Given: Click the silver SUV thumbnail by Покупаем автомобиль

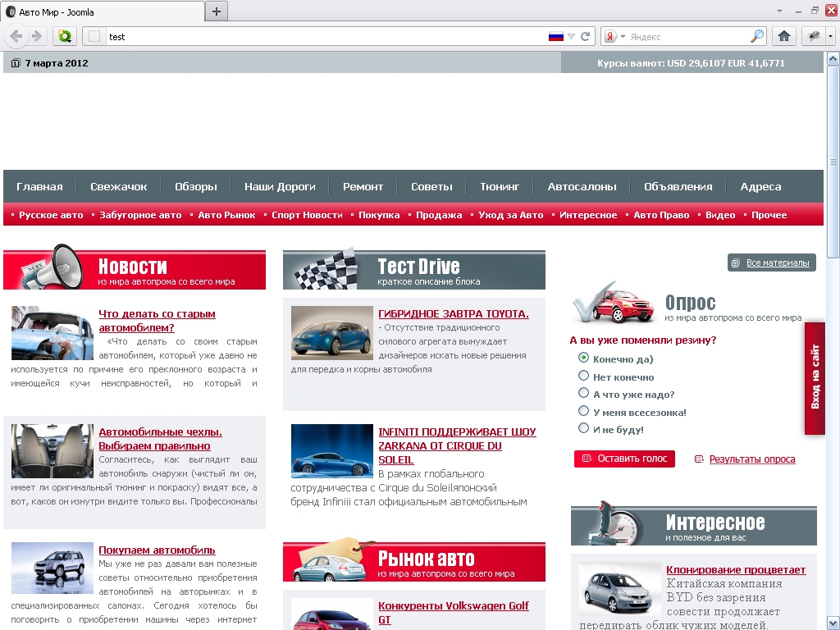Looking at the screenshot, I should [52, 568].
